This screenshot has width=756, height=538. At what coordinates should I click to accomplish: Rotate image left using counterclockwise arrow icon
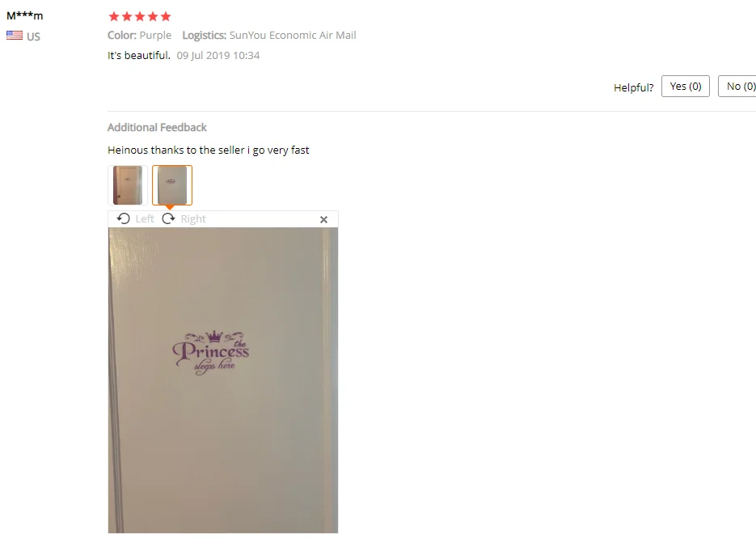[x=124, y=218]
